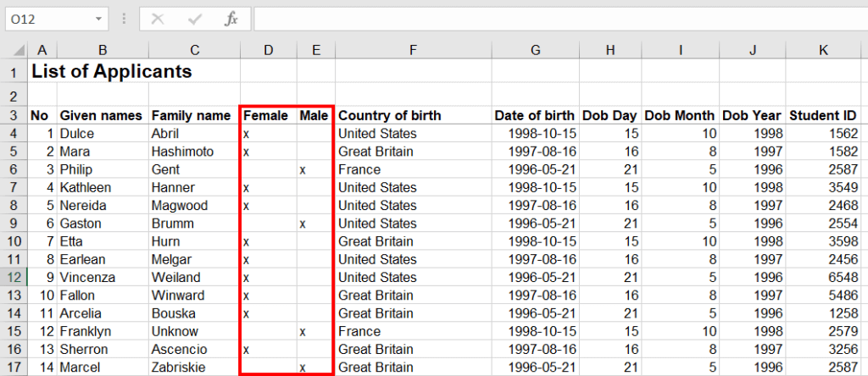
Task: Click inside the empty formula bar
Action: tap(551, 19)
